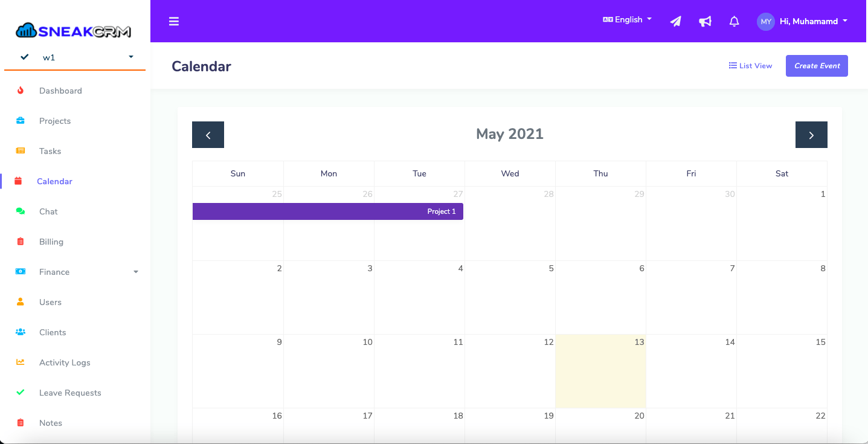
Task: Go to Tasks in the sidebar
Action: pyautogui.click(x=50, y=151)
